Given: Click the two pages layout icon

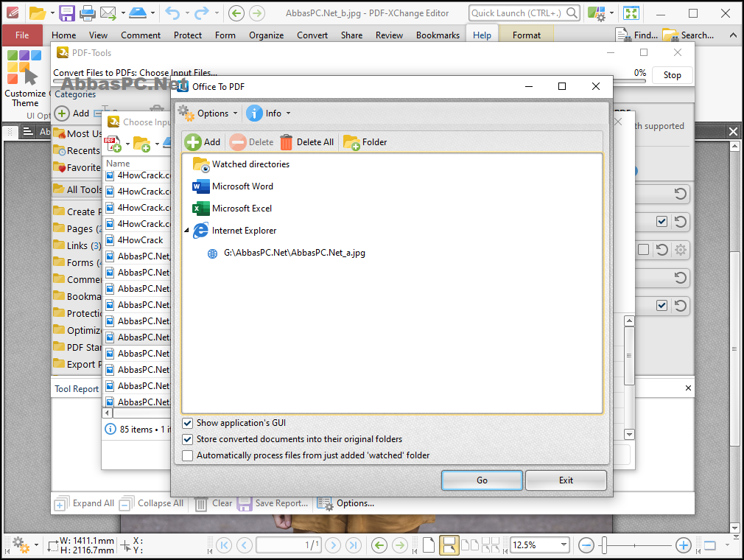Looking at the screenshot, I should click(470, 545).
